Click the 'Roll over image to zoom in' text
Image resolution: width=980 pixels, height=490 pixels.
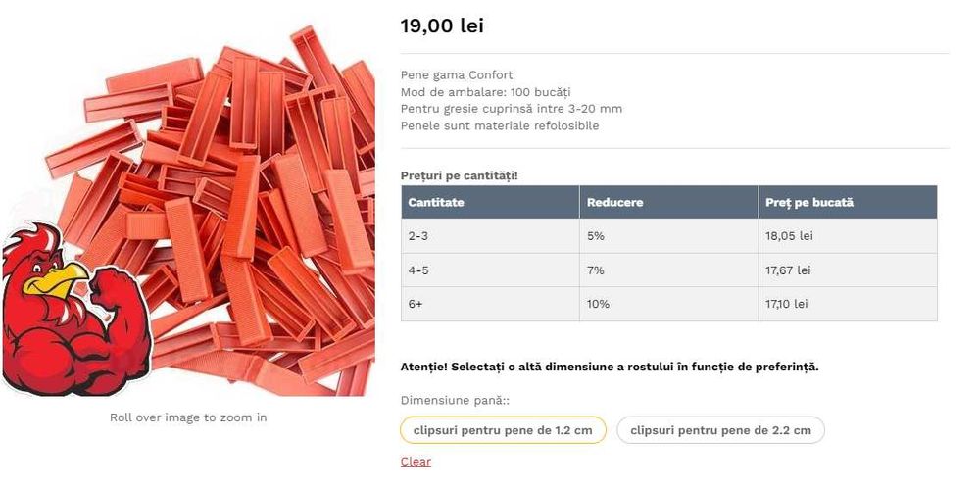pos(188,417)
